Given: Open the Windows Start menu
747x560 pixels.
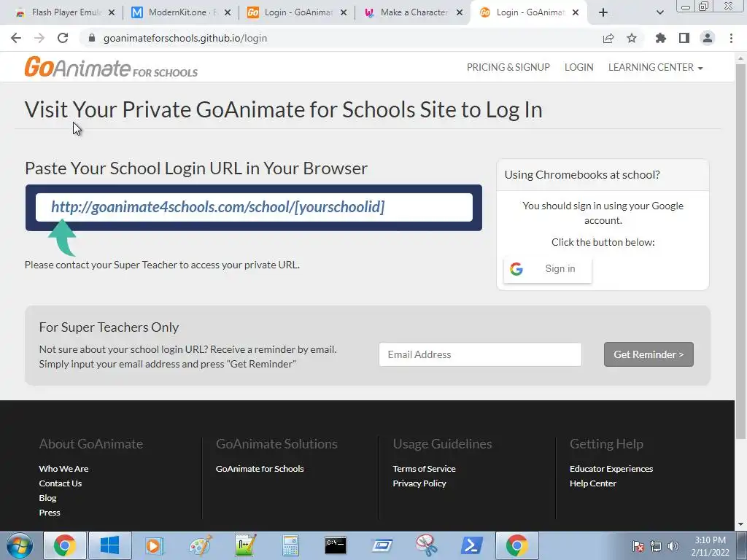Looking at the screenshot, I should (18, 545).
